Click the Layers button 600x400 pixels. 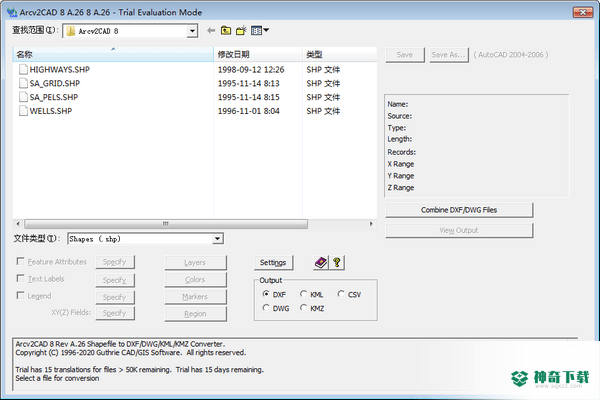(x=195, y=263)
